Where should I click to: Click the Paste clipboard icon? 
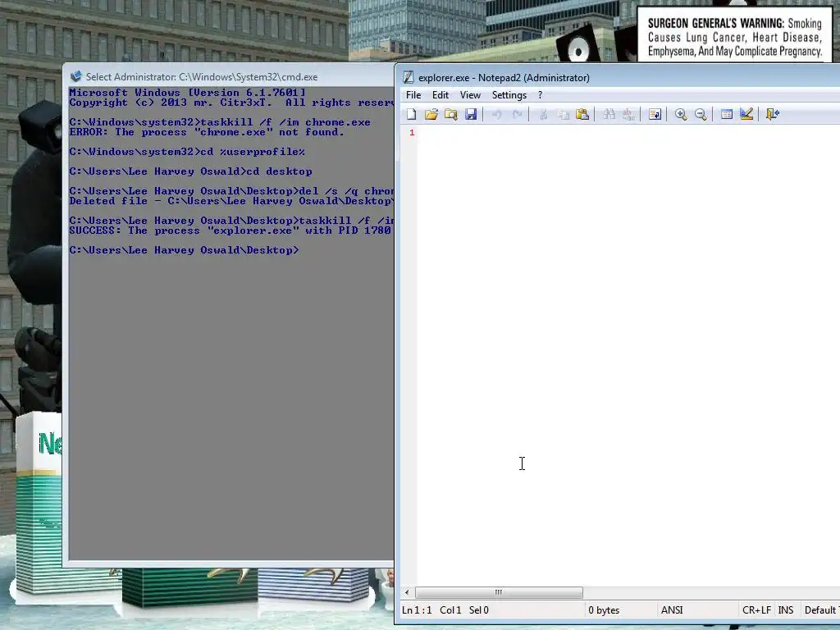pyautogui.click(x=582, y=114)
